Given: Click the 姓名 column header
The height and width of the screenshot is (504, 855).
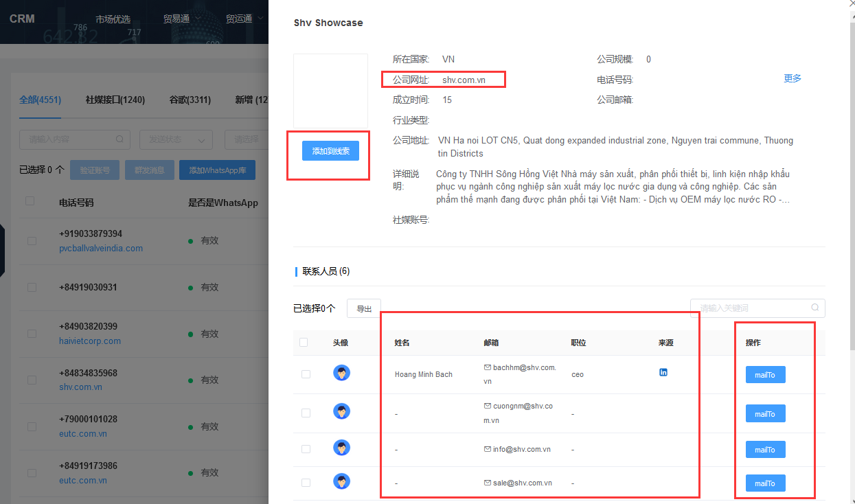Looking at the screenshot, I should 402,343.
